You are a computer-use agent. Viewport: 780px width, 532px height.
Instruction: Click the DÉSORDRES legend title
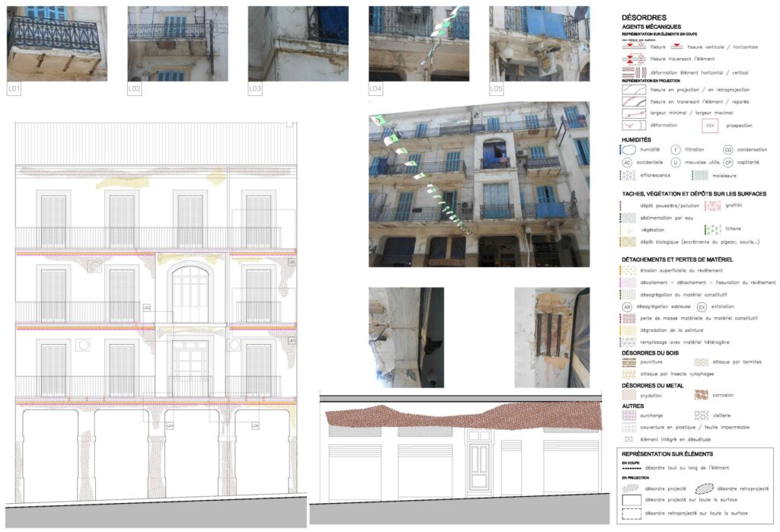[644, 18]
